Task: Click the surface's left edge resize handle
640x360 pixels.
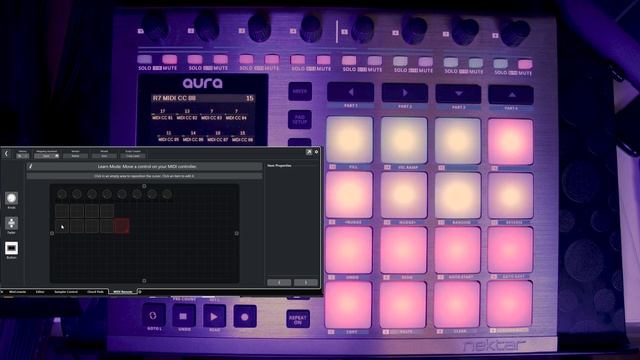Action: pyautogui.click(x=52, y=233)
